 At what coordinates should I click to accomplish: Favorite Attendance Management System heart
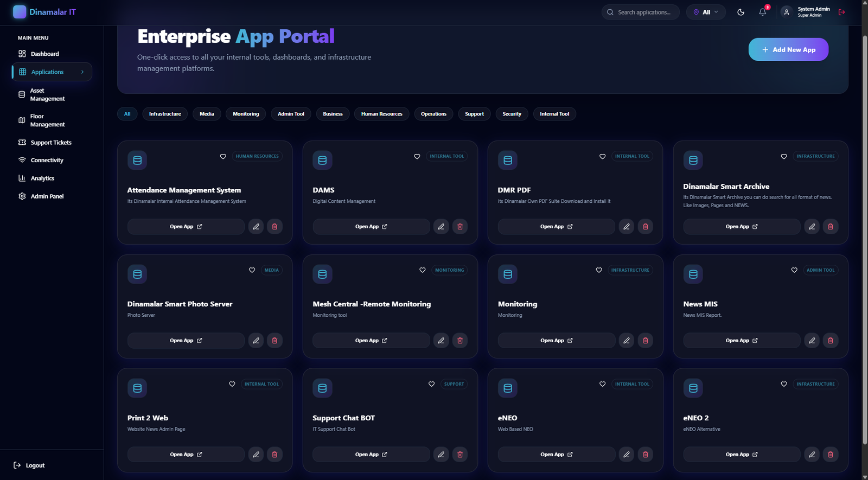pos(223,156)
